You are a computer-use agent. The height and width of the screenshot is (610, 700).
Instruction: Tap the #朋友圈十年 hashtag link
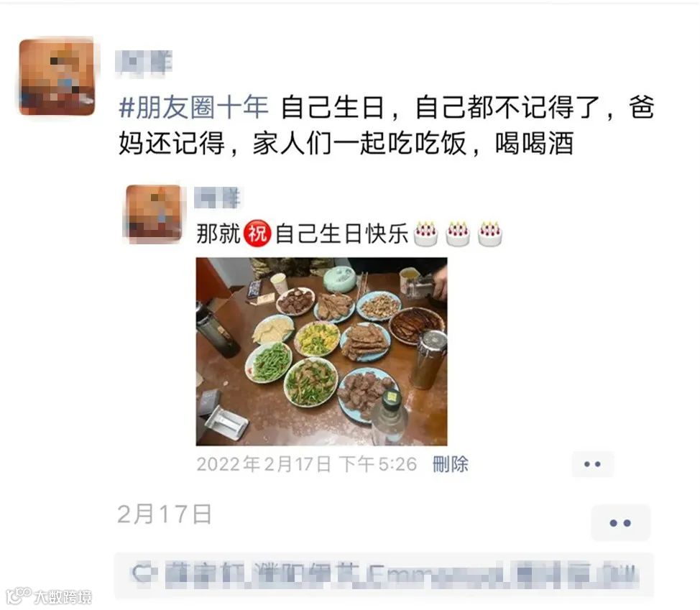[x=193, y=108]
